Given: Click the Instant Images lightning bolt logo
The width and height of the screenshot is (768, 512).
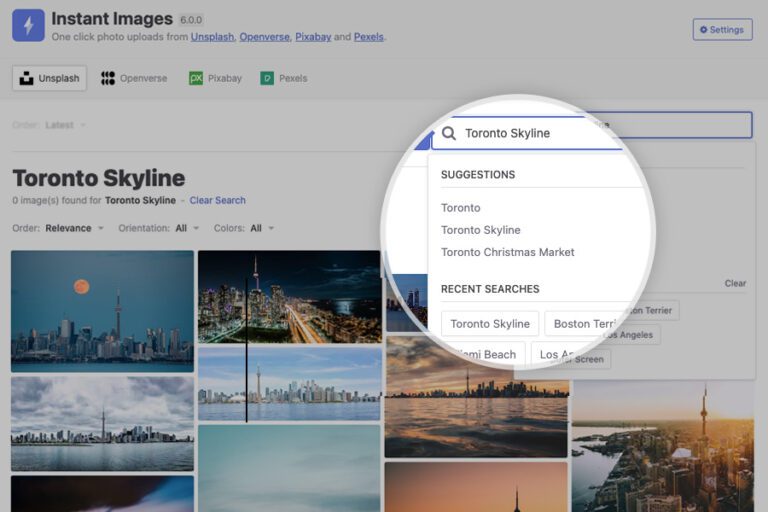Looking at the screenshot, I should coord(28,26).
